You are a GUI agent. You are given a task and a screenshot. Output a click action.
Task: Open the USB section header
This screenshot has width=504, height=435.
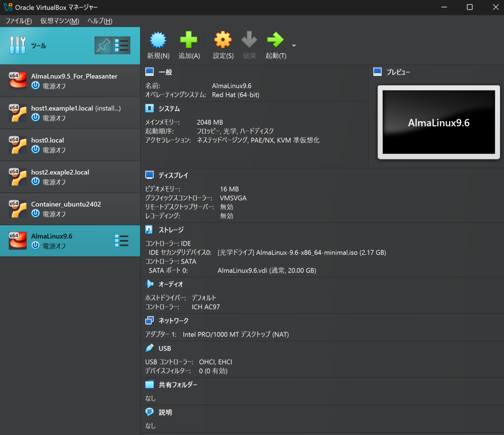(x=165, y=349)
